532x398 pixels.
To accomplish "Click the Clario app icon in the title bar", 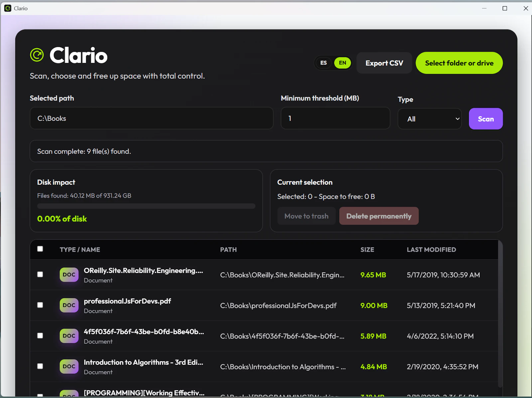I will pos(8,8).
